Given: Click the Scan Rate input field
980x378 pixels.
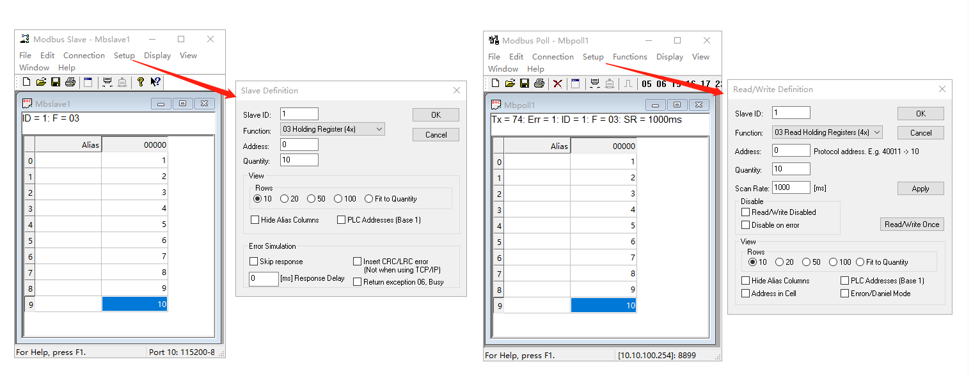Looking at the screenshot, I should (x=791, y=188).
